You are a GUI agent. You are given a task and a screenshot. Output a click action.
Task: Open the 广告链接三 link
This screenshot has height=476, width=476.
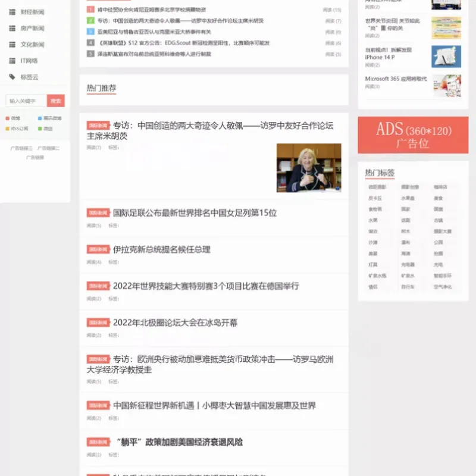coord(21,148)
